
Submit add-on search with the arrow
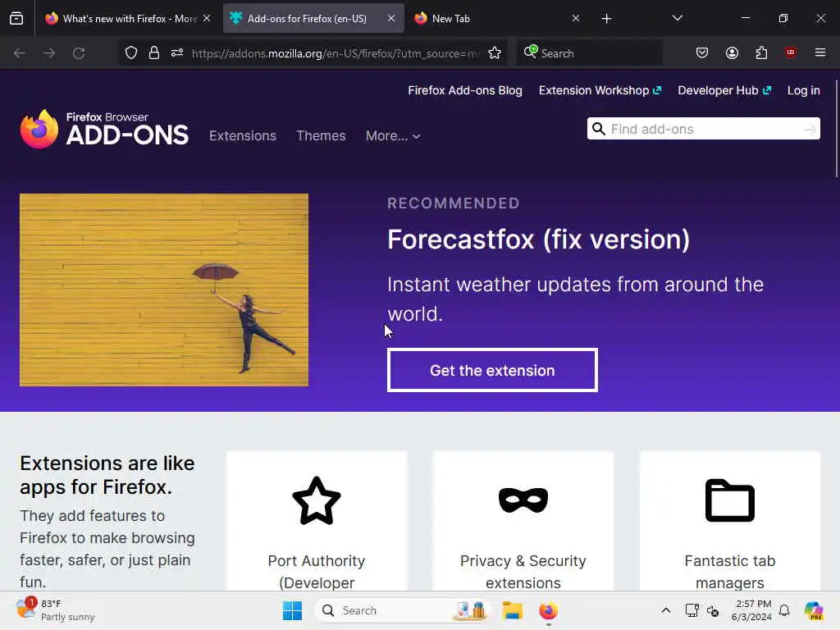pos(810,129)
